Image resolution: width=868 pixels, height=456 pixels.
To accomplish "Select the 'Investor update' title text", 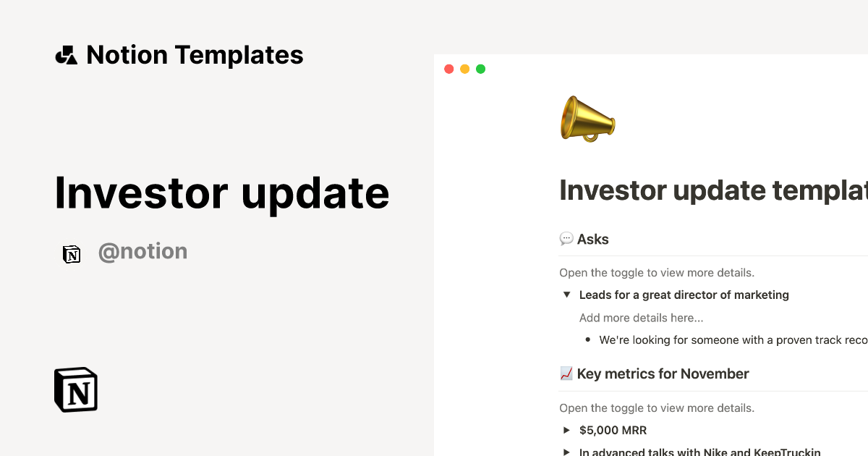I will click(221, 193).
